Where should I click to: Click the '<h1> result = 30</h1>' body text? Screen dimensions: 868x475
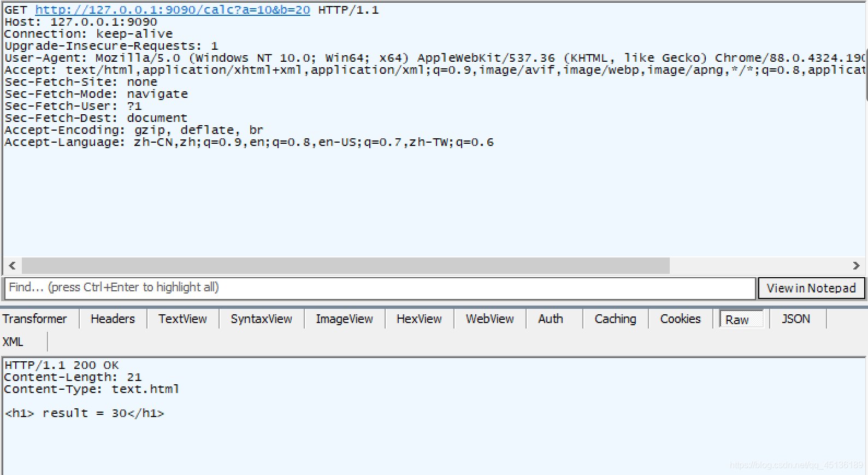(85, 413)
